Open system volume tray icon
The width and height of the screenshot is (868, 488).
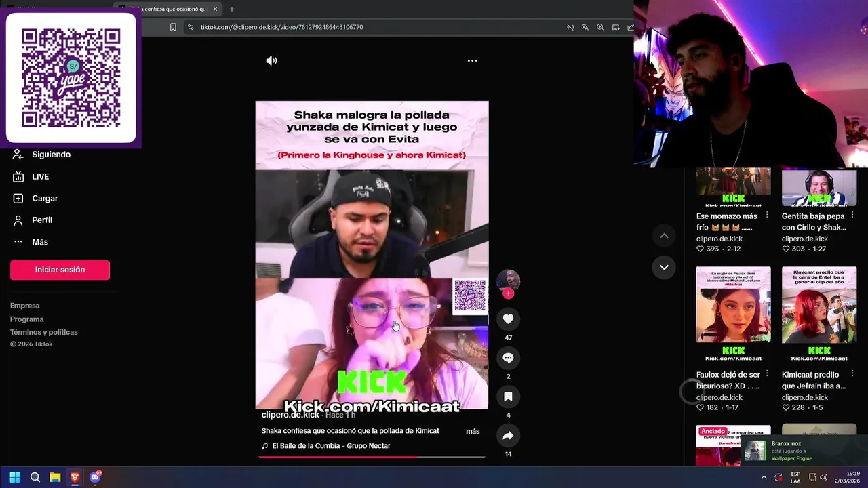click(823, 477)
